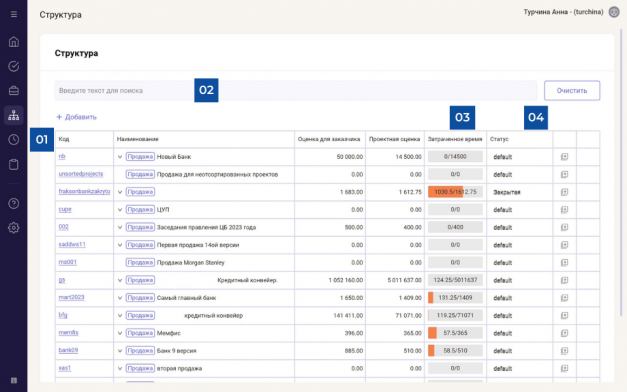Click the user avatar icon at top right

pos(614,12)
